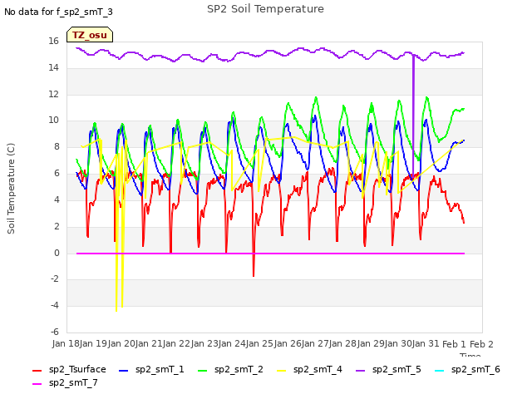Toggle sp2_smT_7 legend entry
The width and height of the screenshot is (532, 399).
pos(65,382)
